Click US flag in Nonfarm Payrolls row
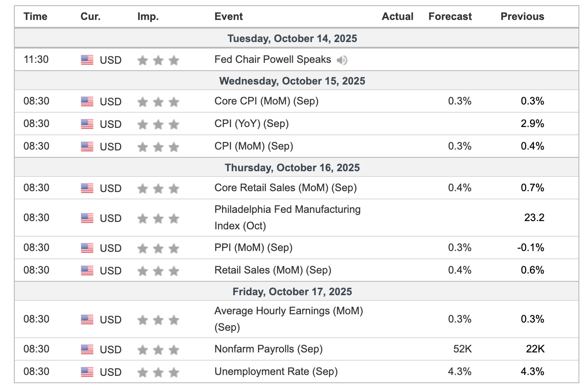588x391 pixels. click(87, 349)
